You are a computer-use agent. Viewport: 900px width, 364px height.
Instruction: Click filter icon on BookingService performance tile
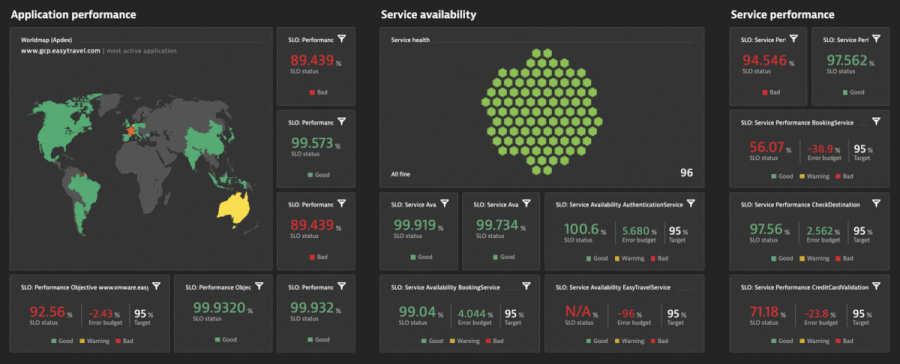(x=876, y=121)
